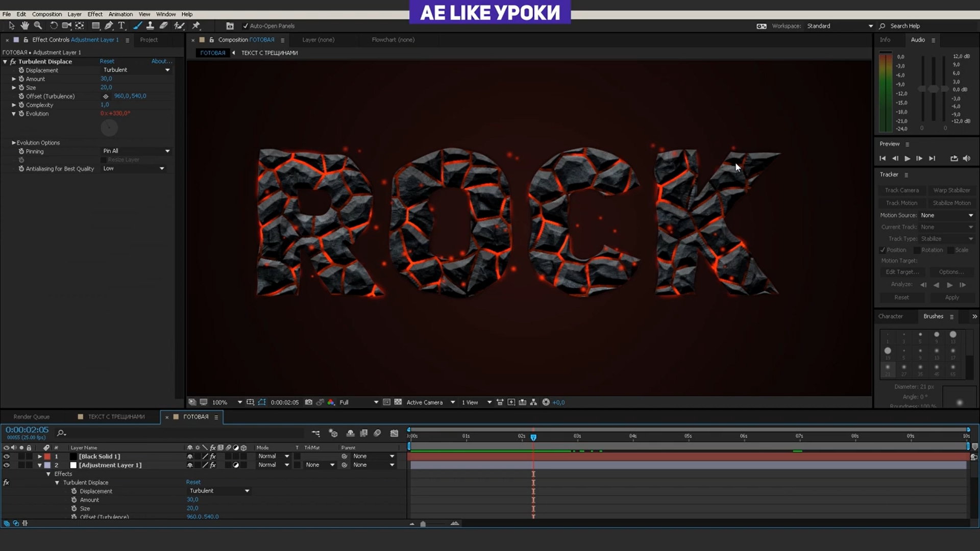Select the Pen tool
This screenshot has width=980, height=551.
[x=109, y=26]
